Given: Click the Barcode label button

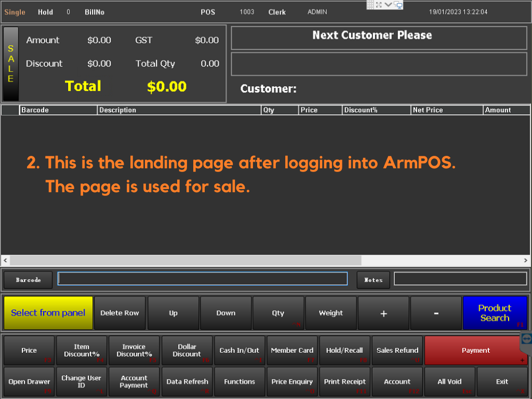Looking at the screenshot, I should pos(28,279).
